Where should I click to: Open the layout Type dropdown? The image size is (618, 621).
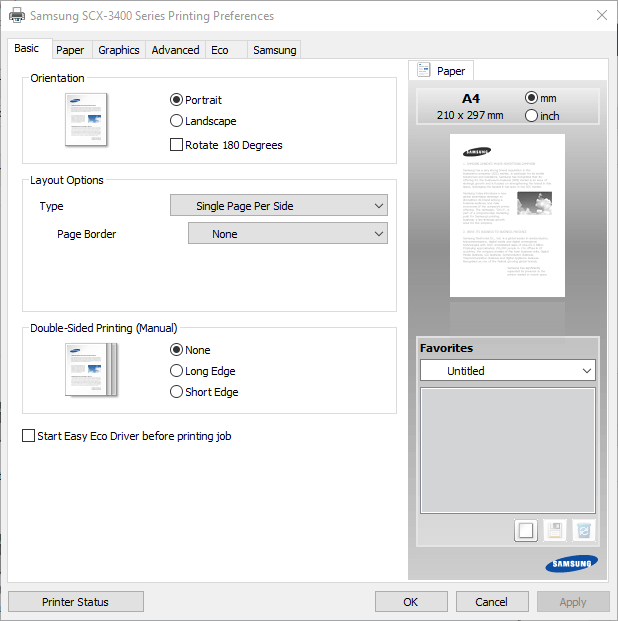click(279, 205)
